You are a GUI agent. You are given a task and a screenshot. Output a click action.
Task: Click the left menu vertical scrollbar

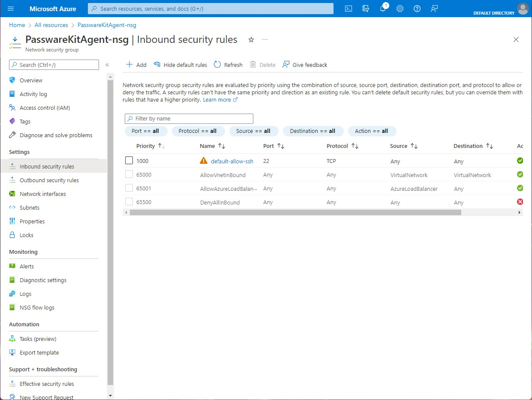pos(110,232)
